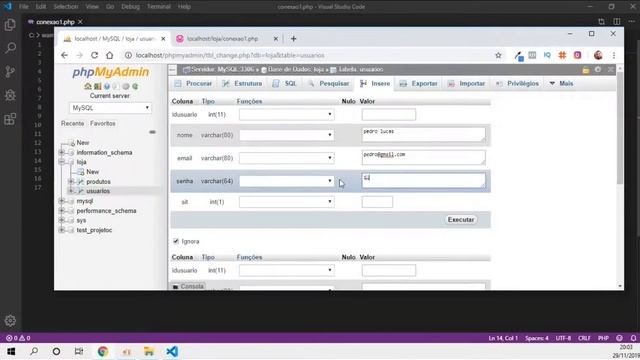This screenshot has width=640, height=360.
Task: Open VS Code Explorer sidebar icon
Action: click(10, 25)
